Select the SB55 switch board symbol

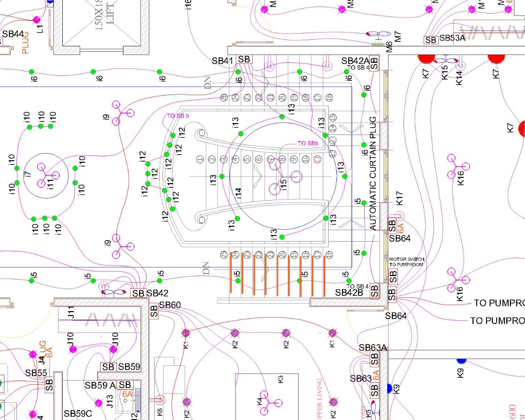[x=49, y=385]
